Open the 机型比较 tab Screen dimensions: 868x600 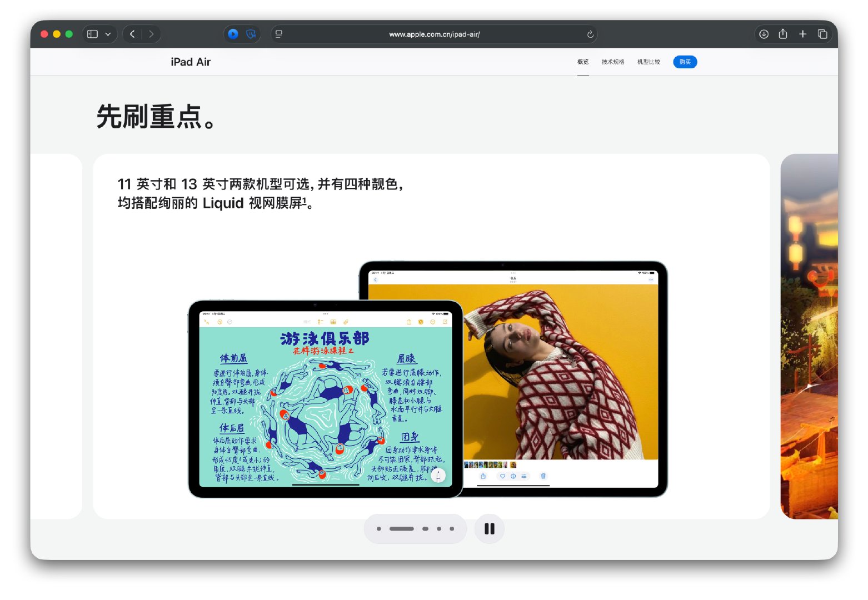[x=648, y=62]
